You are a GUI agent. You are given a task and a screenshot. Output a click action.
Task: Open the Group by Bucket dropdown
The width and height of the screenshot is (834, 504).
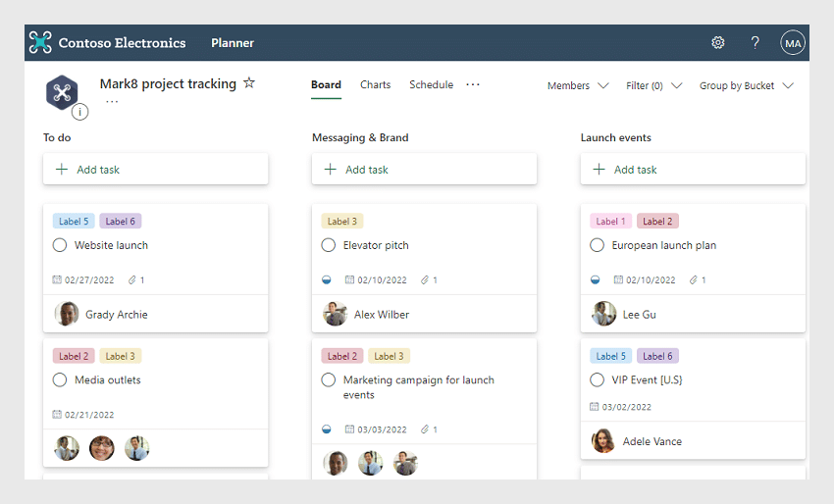pyautogui.click(x=747, y=85)
